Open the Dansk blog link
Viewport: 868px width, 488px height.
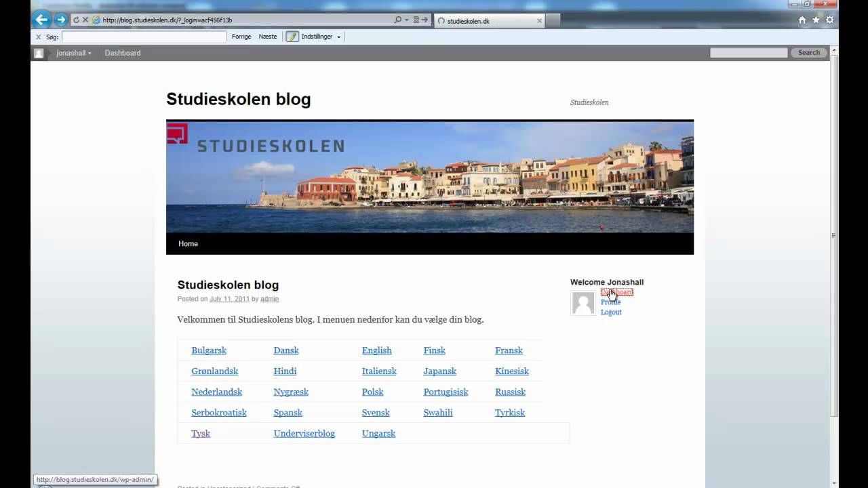286,350
